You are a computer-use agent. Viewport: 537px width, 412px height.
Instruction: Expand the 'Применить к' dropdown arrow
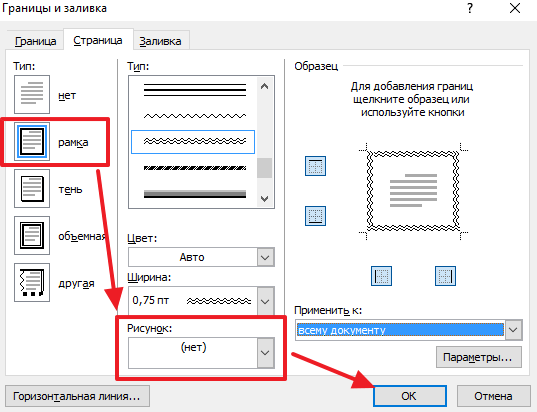(513, 330)
